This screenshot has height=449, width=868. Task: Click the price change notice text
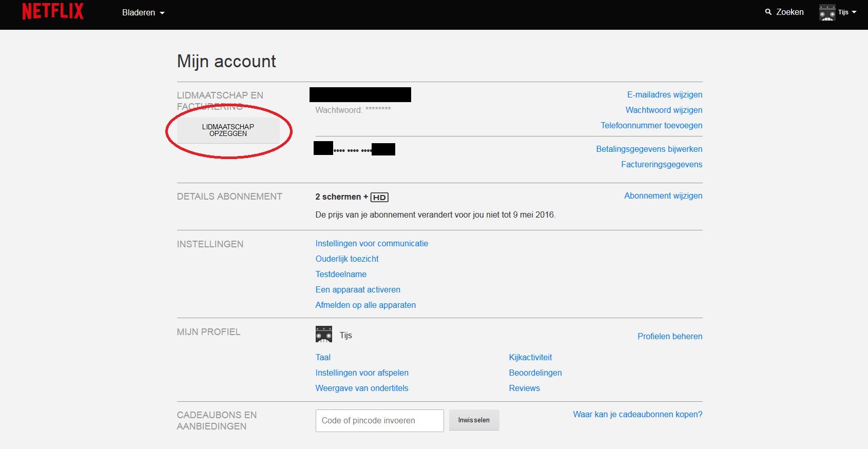435,214
